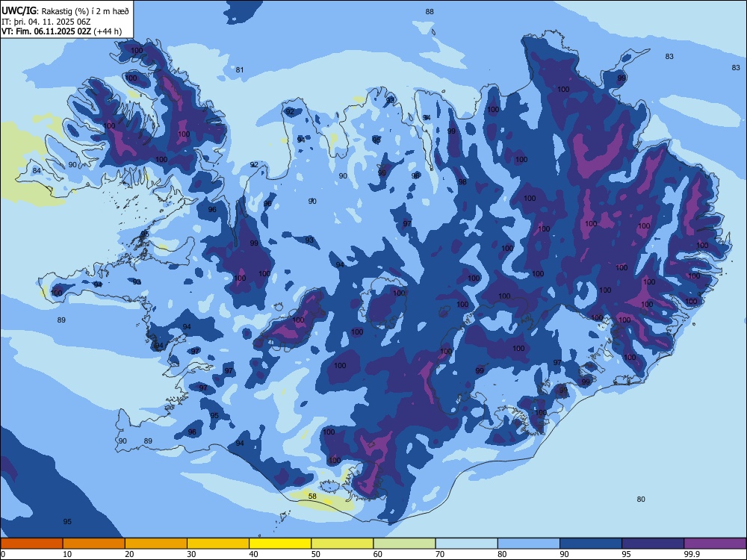Click the 80–90 light blue legend swatch
The height and width of the screenshot is (560, 747).
pos(529,544)
